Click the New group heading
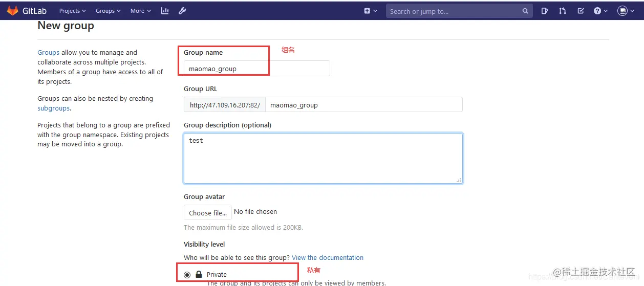644x286 pixels. 66,25
